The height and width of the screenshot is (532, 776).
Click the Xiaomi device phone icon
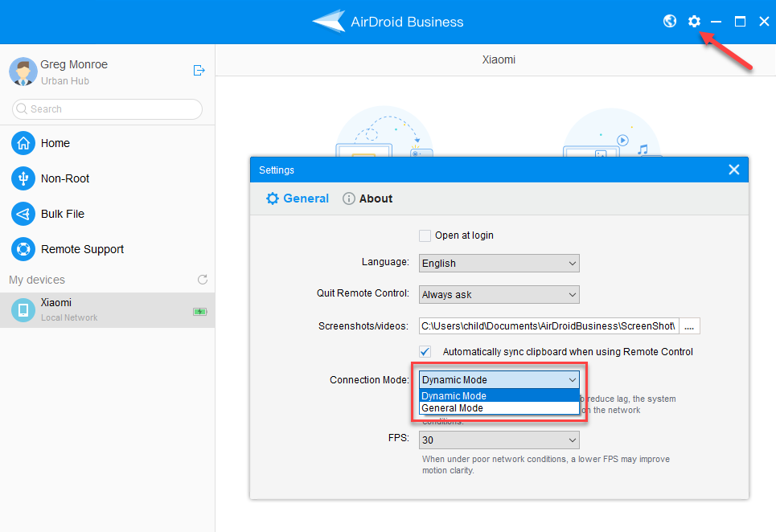point(23,310)
